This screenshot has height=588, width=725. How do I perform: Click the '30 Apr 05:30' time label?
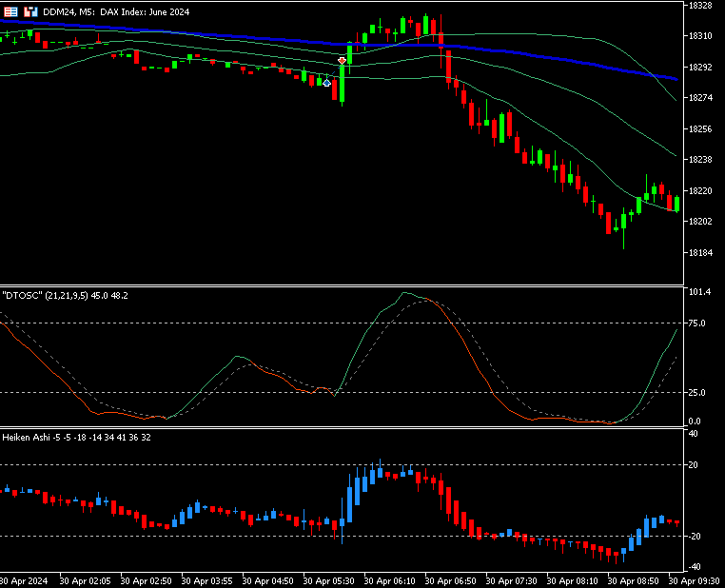coord(329,581)
